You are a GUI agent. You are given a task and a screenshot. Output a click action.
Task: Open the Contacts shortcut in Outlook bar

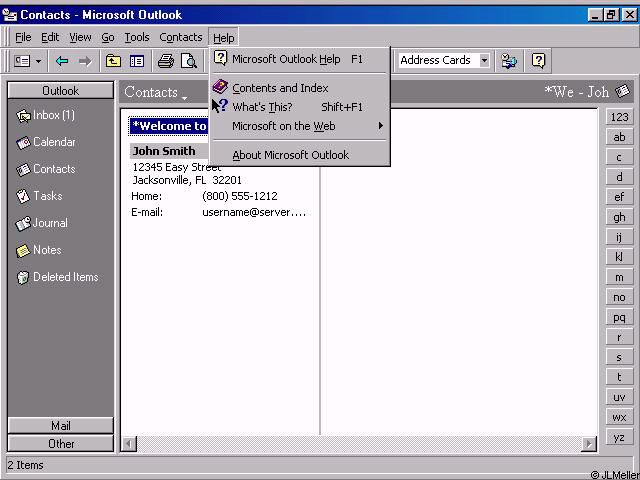pos(45,169)
